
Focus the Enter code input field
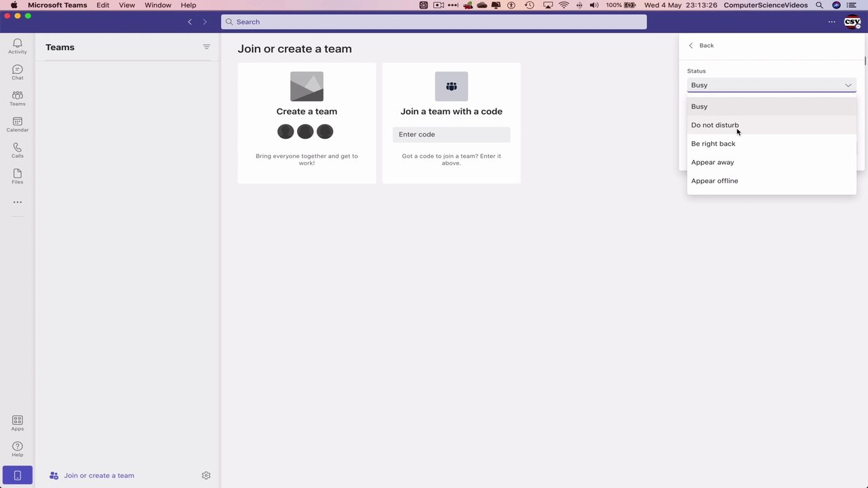(x=452, y=134)
